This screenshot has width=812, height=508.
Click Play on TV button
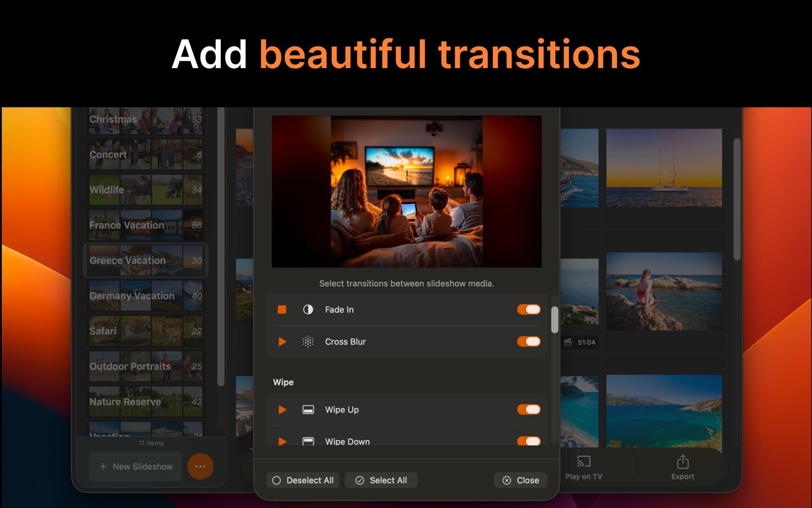(584, 468)
